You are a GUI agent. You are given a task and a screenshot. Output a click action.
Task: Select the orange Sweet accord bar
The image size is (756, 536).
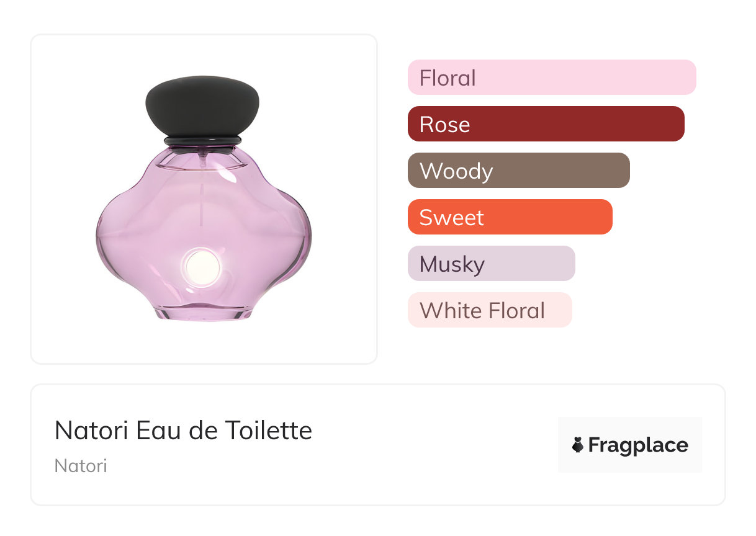pos(510,217)
